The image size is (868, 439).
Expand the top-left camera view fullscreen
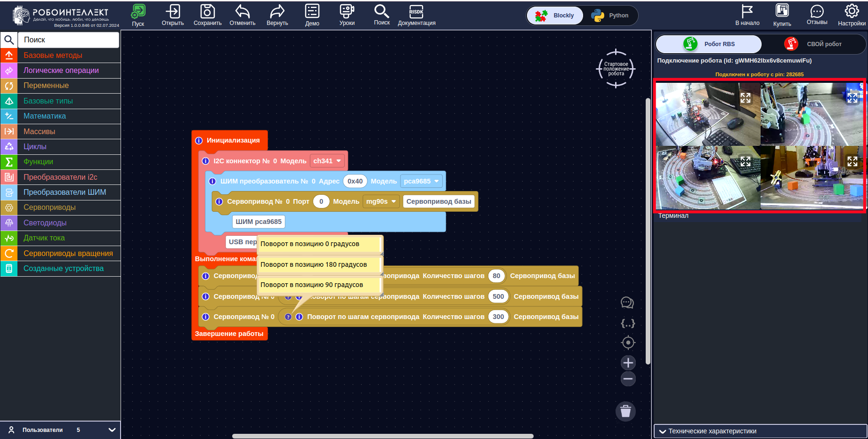pyautogui.click(x=746, y=98)
